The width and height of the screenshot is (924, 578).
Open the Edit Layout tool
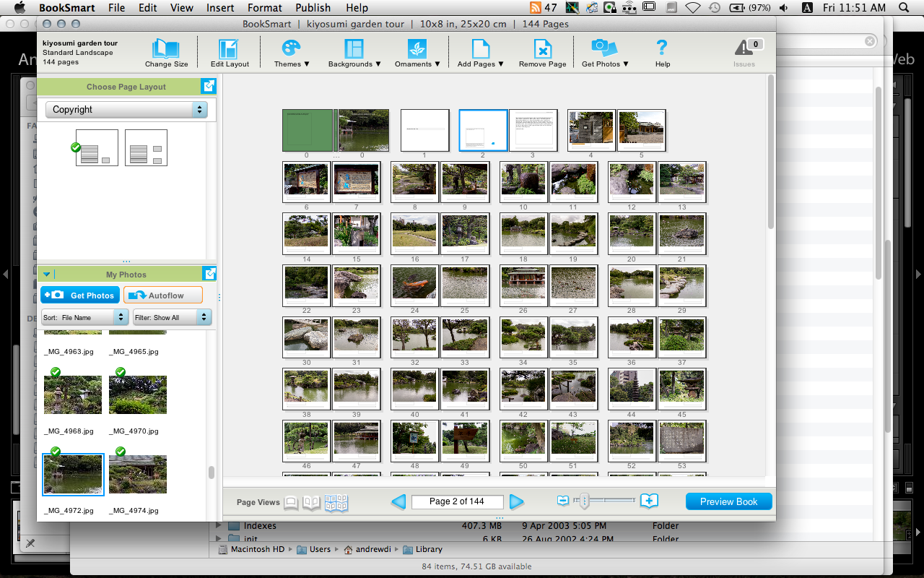click(230, 49)
